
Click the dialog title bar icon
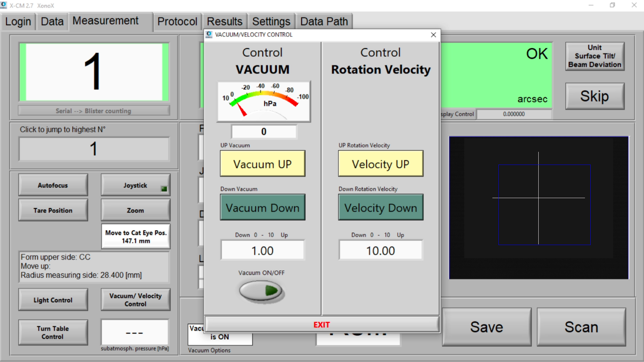[x=209, y=35]
